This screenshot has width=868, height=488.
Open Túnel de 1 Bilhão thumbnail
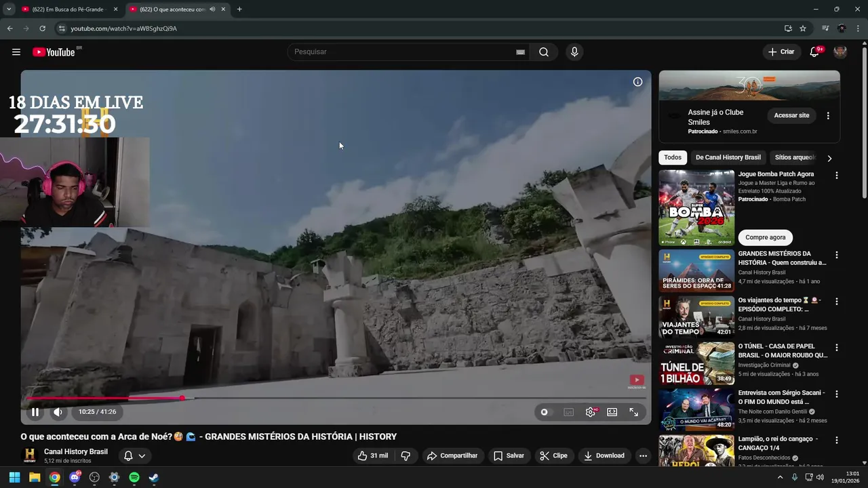696,363
